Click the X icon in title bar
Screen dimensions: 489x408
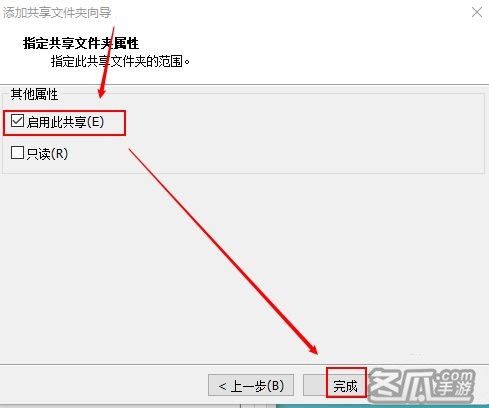click(477, 13)
